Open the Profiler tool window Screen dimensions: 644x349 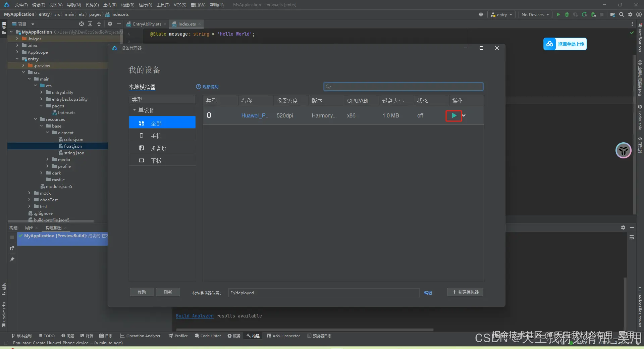pyautogui.click(x=178, y=336)
